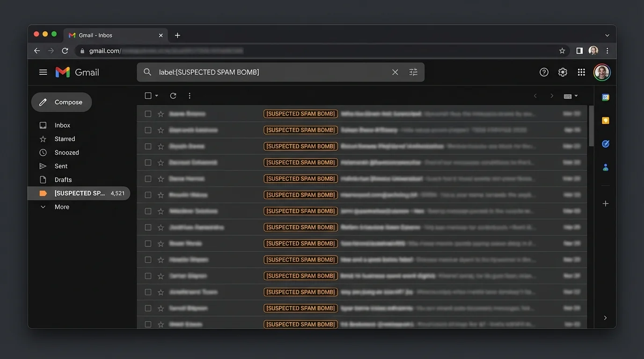
Task: Open Google Calendar in the side panel
Action: click(605, 97)
